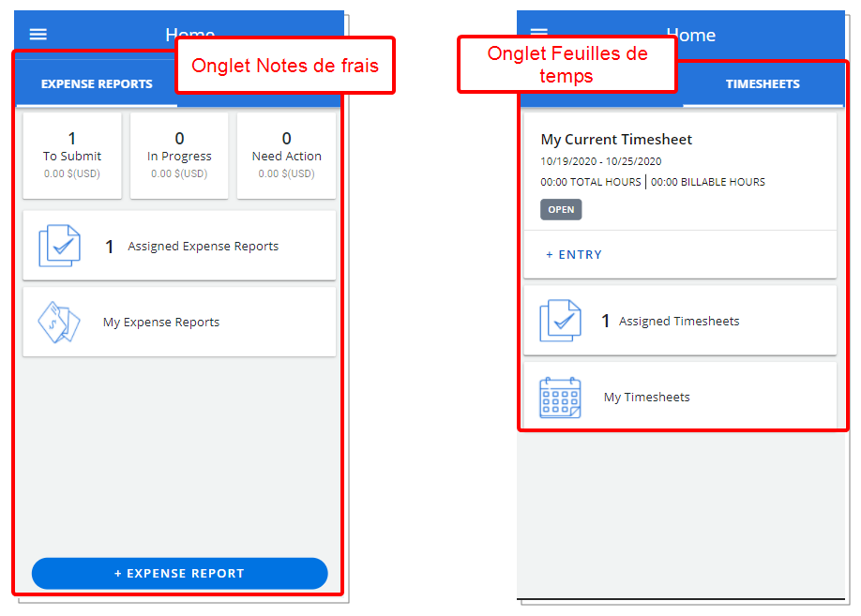Select the timesheet date range 10/19/2020 - 10/25/2020
Image resolution: width=861 pixels, height=616 pixels.
pyautogui.click(x=600, y=161)
